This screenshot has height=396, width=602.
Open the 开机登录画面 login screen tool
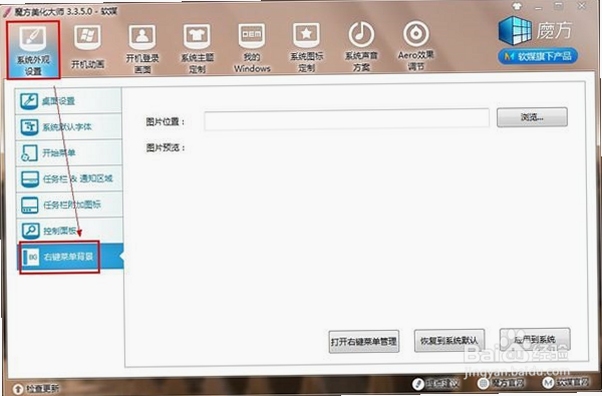tap(142, 48)
